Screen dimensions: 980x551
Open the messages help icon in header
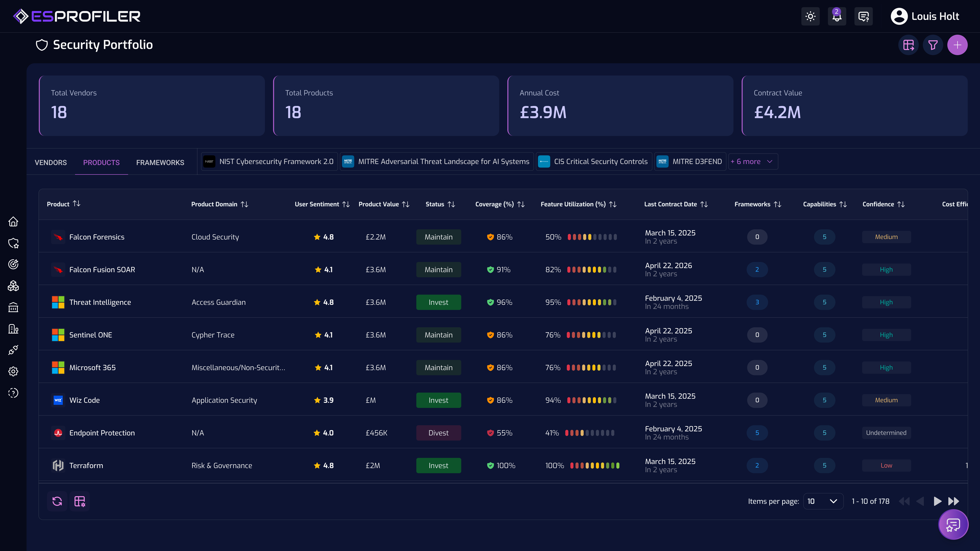[x=864, y=16]
